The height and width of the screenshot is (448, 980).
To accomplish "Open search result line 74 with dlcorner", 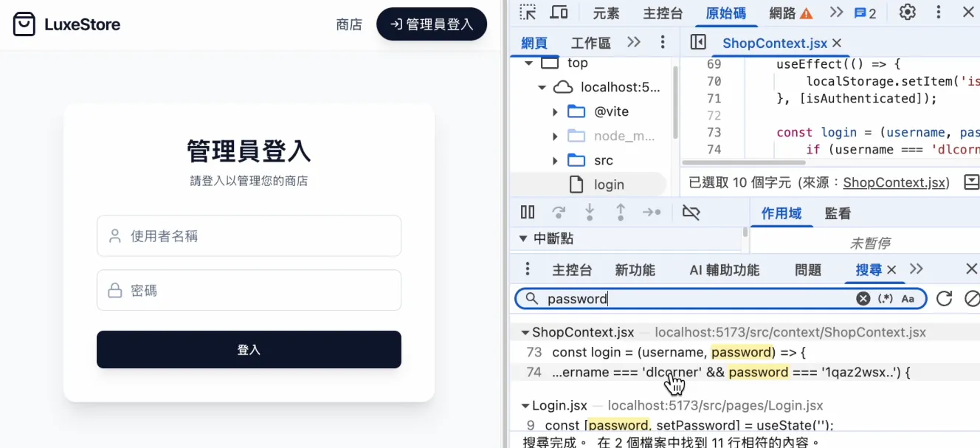I will tap(745, 372).
